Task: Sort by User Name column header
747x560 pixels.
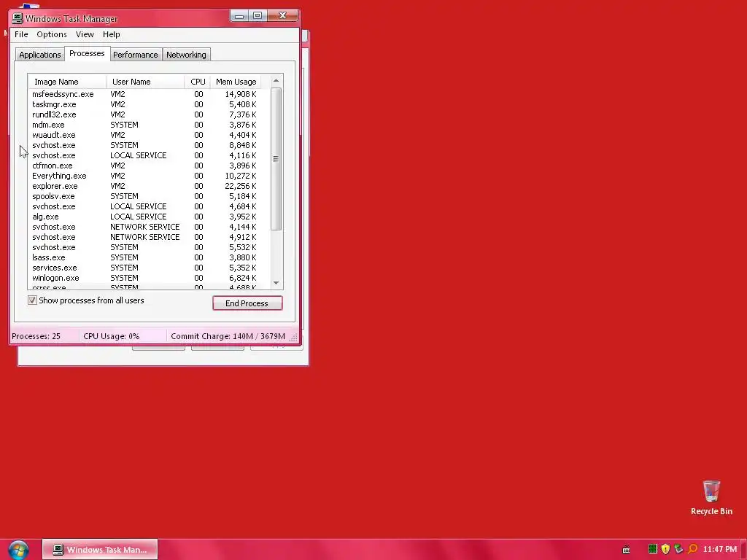Action: click(145, 82)
